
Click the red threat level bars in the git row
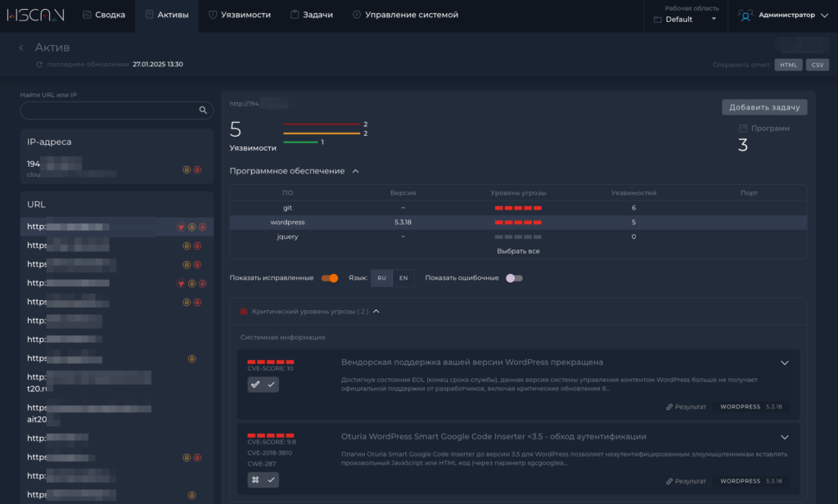click(x=518, y=208)
